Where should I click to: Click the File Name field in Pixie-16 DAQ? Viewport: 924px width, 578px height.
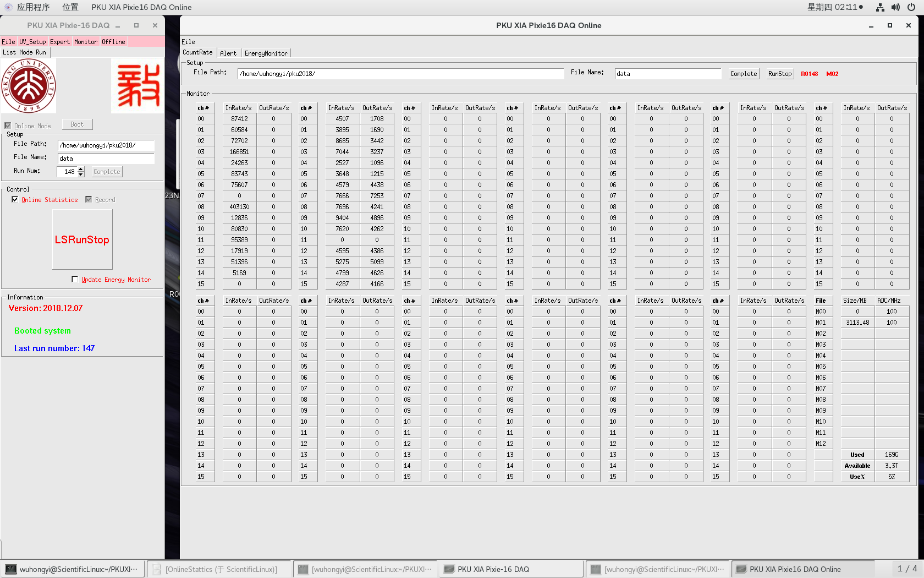[106, 159]
